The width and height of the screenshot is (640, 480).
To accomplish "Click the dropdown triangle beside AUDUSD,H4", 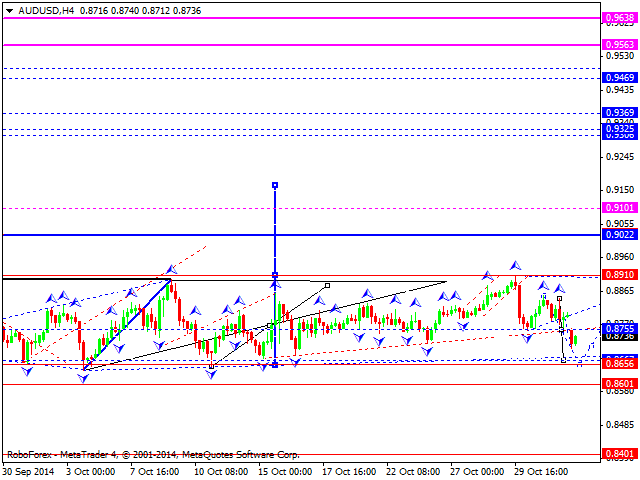I will click(8, 7).
